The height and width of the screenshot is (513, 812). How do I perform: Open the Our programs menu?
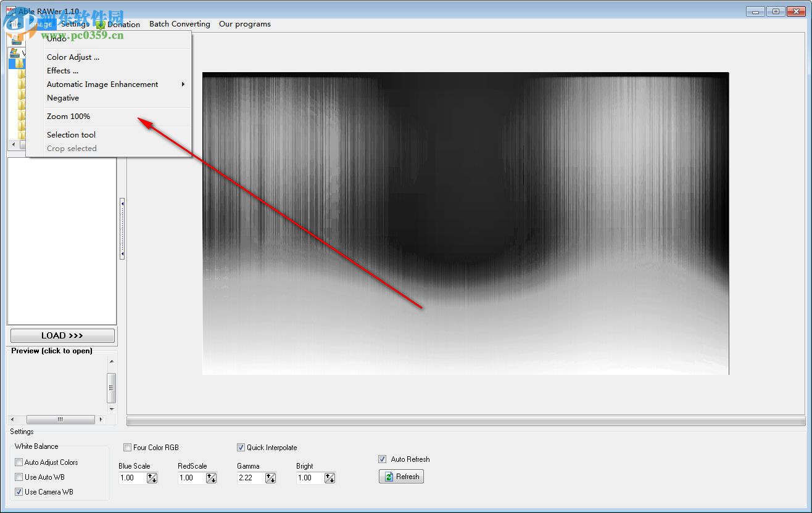pos(245,24)
